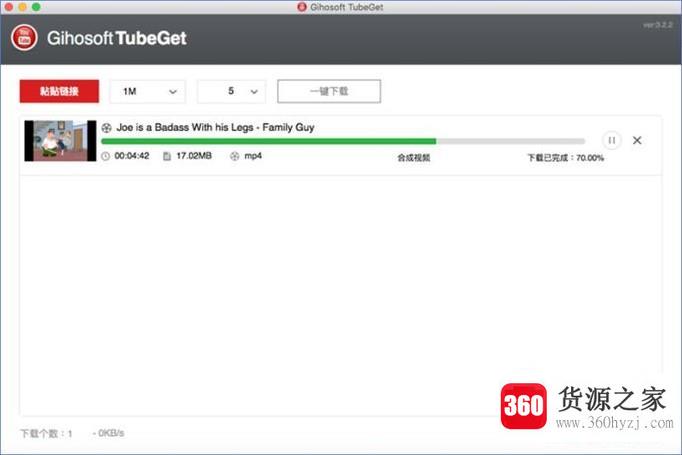The width and height of the screenshot is (682, 455).
Task: Click the file size document icon
Action: (167, 156)
